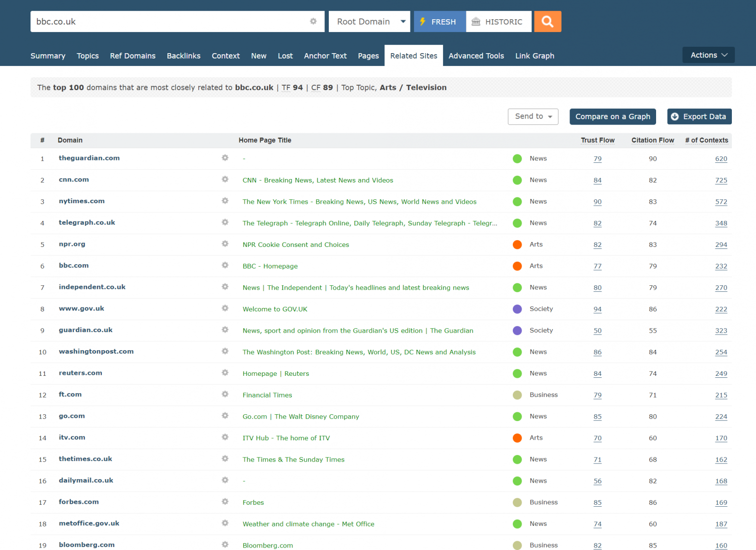Click gear icon for washingtonpost.com row
Image resolution: width=756 pixels, height=550 pixels.
(x=225, y=351)
